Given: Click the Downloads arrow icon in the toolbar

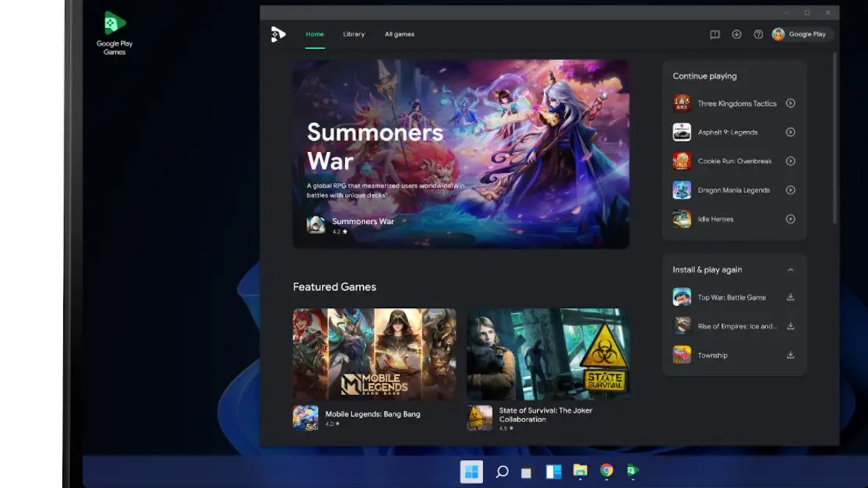Looking at the screenshot, I should pyautogui.click(x=736, y=34).
